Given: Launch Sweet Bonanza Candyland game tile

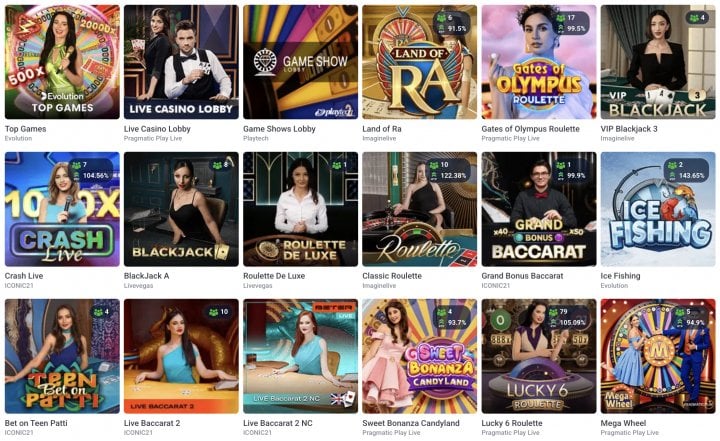Looking at the screenshot, I should tap(420, 356).
